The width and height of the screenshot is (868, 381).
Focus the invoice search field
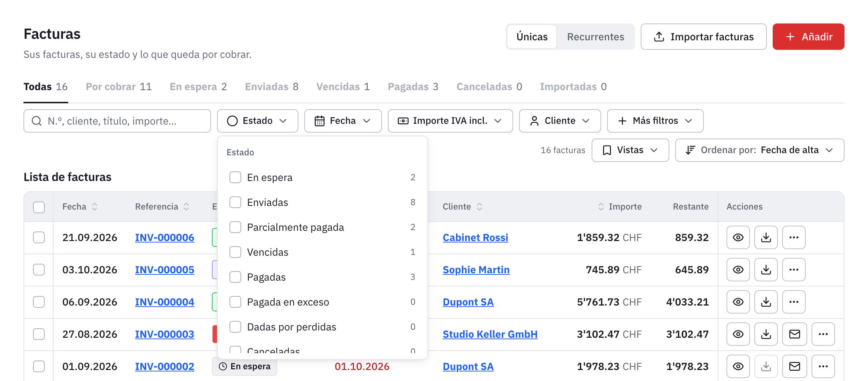117,121
